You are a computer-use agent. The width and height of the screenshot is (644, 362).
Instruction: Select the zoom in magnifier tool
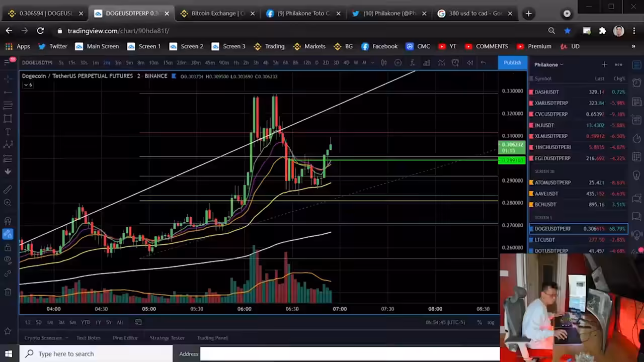pos(8,203)
